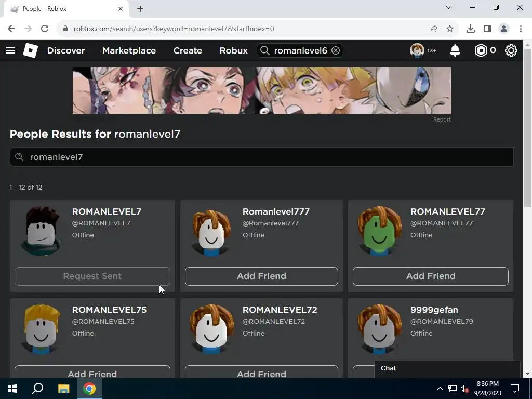
Task: Open File Explorer from taskbar
Action: tap(63, 389)
